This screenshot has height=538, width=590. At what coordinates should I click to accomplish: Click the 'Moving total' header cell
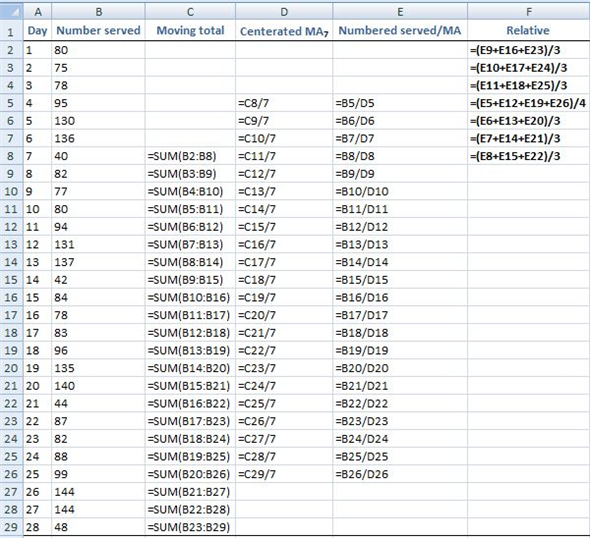(190, 30)
